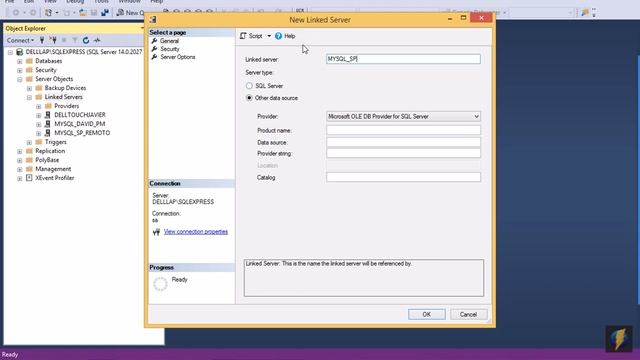Open the Script dropdown arrow
640x360 pixels.
point(269,36)
